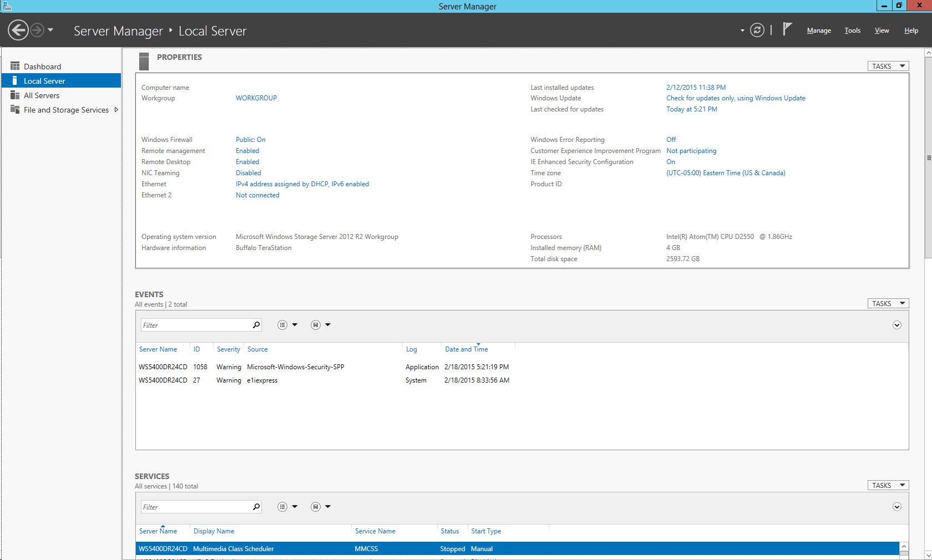
Task: Sort services by Start Type column
Action: click(486, 531)
